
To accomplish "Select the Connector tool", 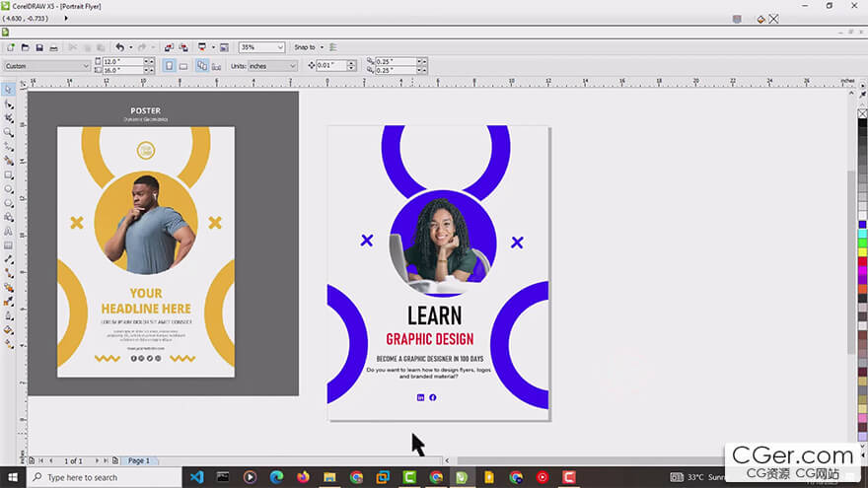I will pos(8,274).
